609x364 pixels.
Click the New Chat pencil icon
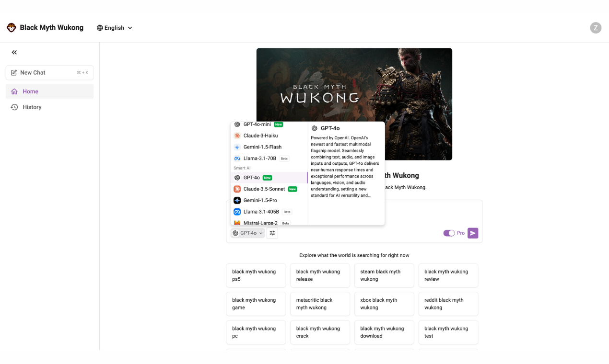14,73
